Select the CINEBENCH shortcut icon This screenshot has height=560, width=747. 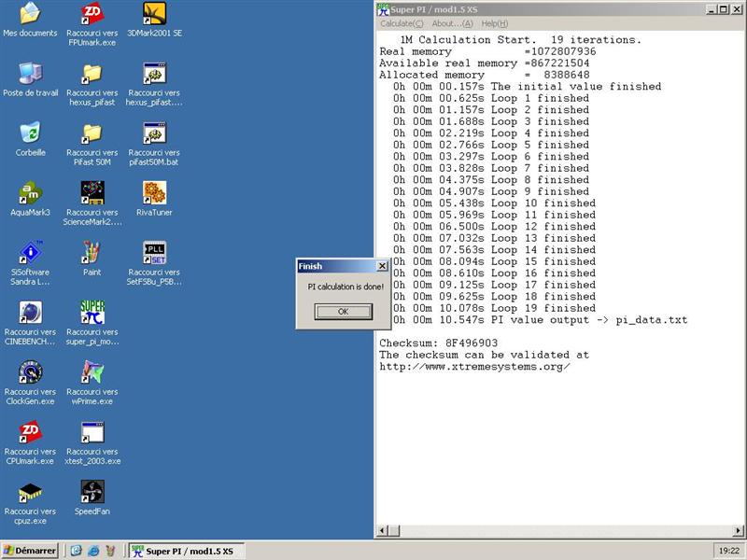click(31, 313)
